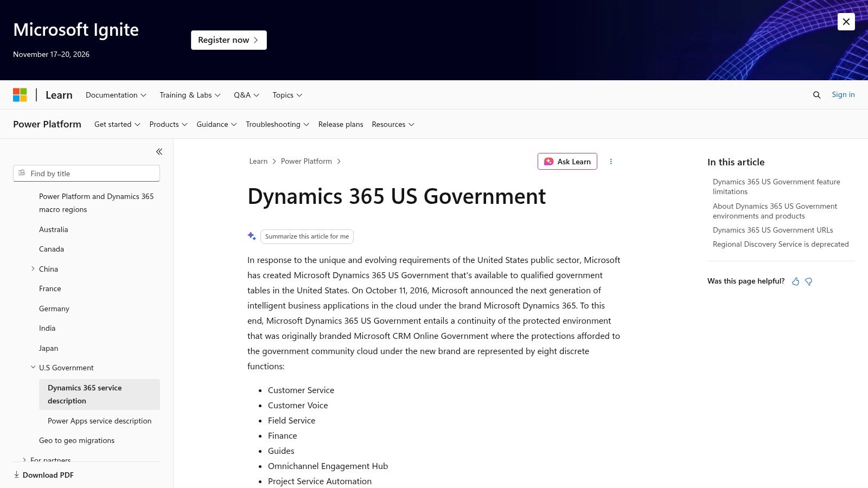Screen dimensions: 868x488
Task: Open the Q&A dropdown menu
Action: click(247, 95)
